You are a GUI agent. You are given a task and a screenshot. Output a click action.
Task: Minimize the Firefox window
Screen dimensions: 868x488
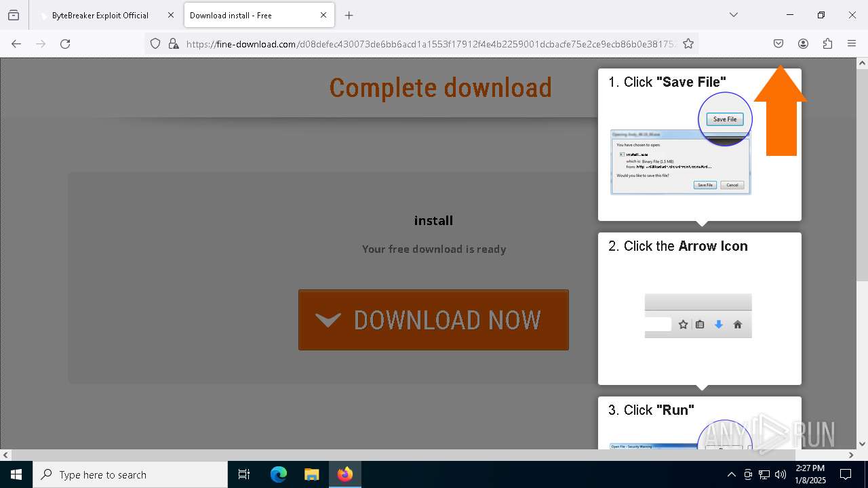[790, 15]
